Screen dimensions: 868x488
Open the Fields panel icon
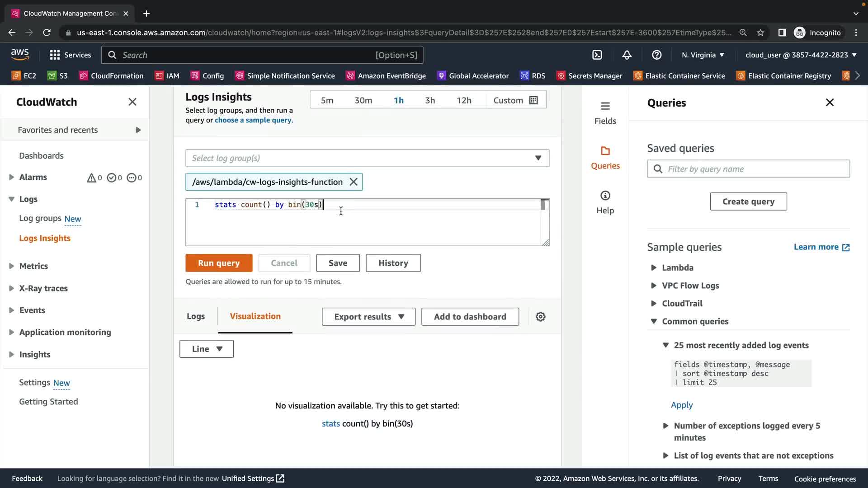pyautogui.click(x=605, y=113)
